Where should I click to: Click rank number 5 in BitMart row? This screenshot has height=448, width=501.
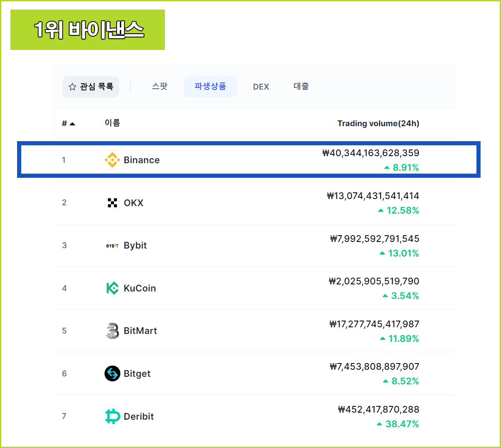point(64,331)
